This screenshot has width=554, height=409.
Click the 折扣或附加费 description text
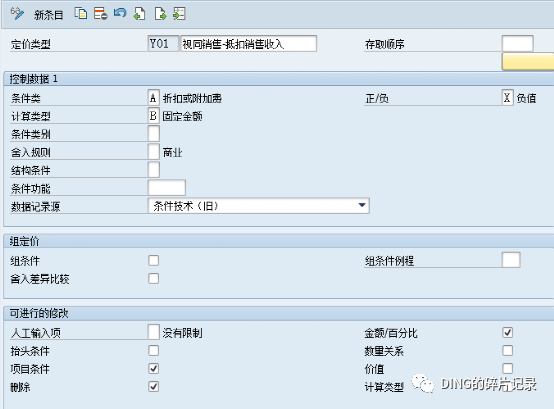[192, 98]
